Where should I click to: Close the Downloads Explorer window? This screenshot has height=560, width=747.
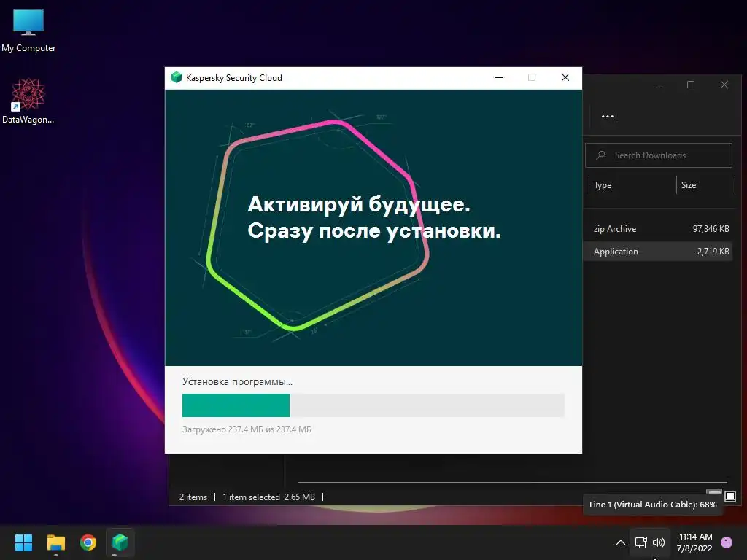pyautogui.click(x=724, y=85)
